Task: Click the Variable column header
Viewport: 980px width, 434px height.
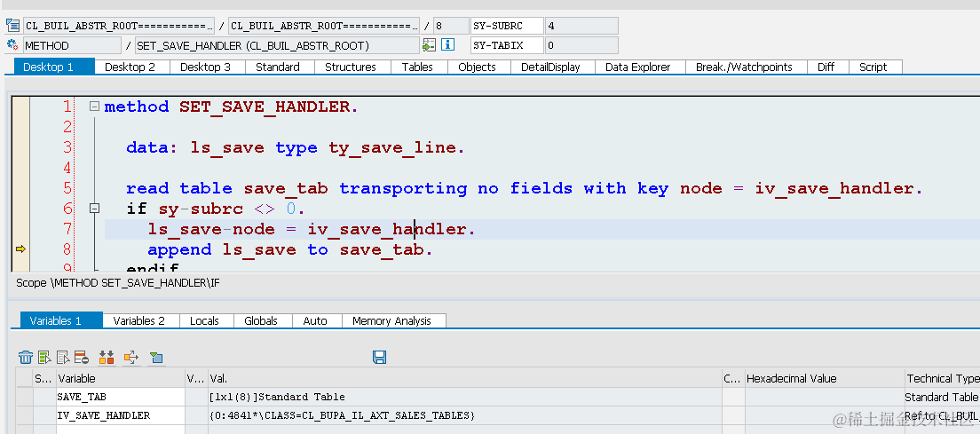Action: [x=121, y=378]
